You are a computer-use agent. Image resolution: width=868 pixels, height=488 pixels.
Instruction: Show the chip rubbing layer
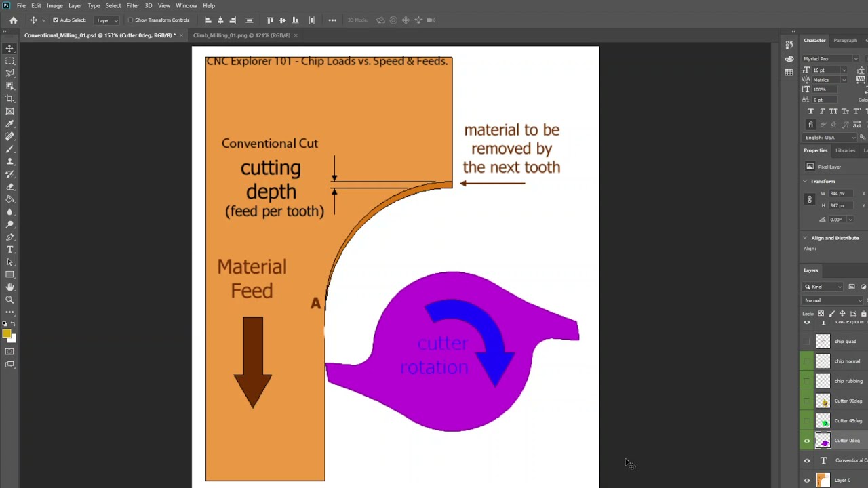coord(807,382)
